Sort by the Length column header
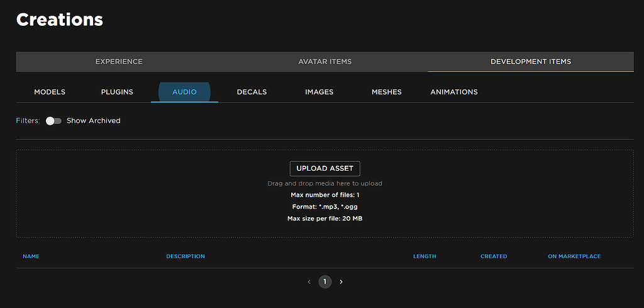This screenshot has width=644, height=308. point(425,256)
